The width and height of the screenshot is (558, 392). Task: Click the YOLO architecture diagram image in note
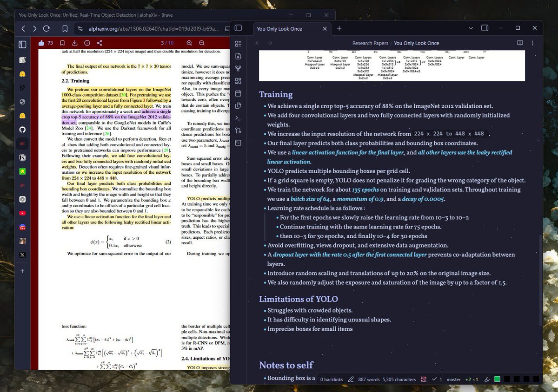pyautogui.click(x=392, y=65)
